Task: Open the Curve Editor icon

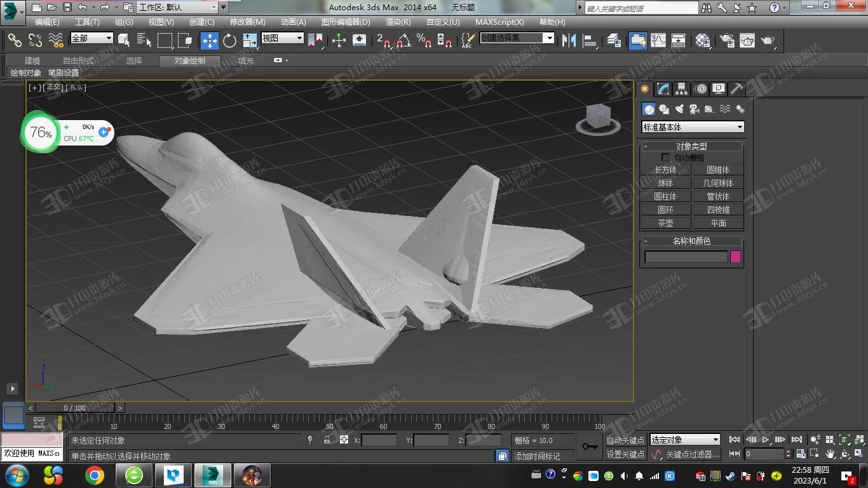Action: pos(658,40)
